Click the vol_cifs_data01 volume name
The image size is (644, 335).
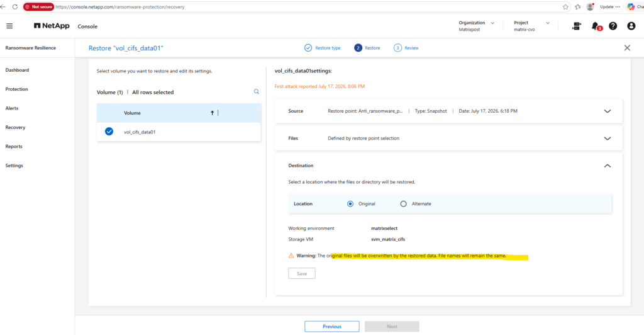click(x=140, y=132)
